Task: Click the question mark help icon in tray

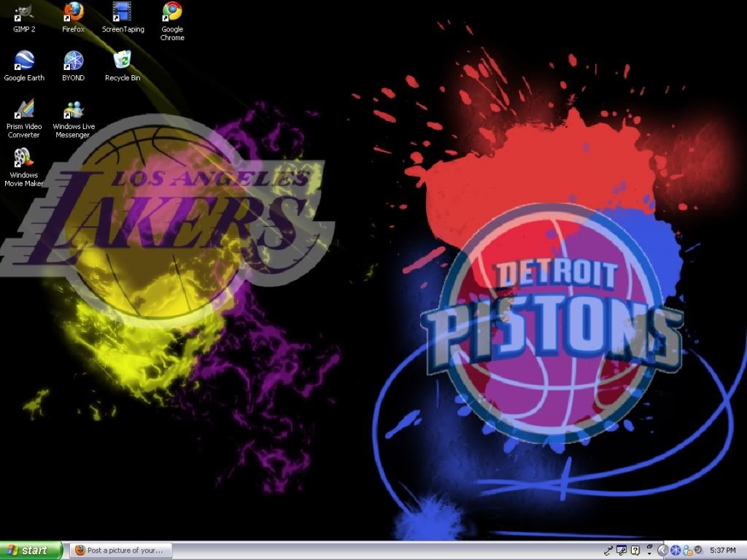Action: pos(634,550)
